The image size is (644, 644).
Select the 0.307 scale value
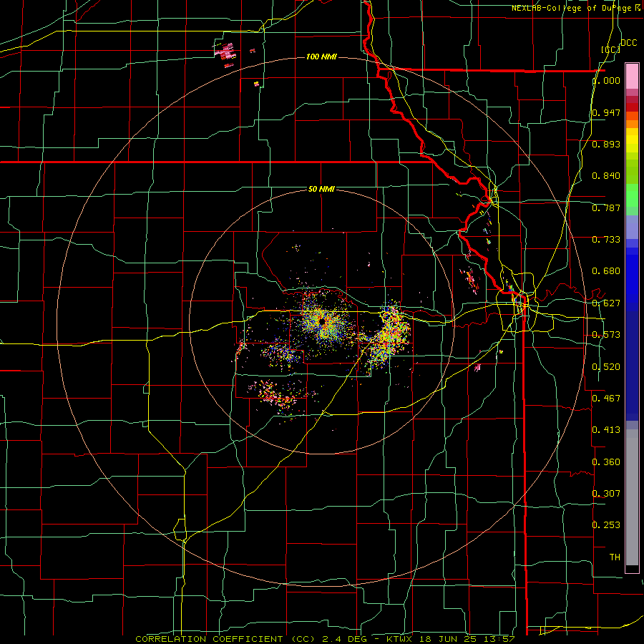click(x=606, y=493)
